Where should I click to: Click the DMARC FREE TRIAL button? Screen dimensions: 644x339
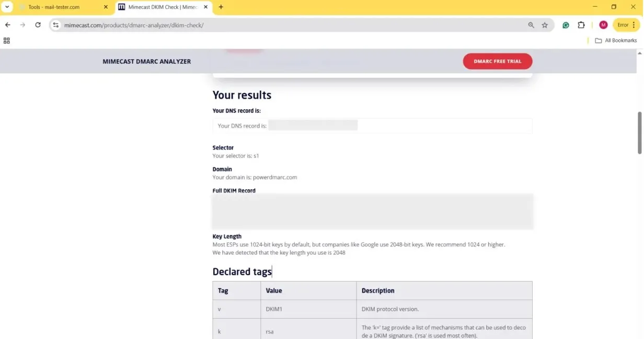(497, 61)
